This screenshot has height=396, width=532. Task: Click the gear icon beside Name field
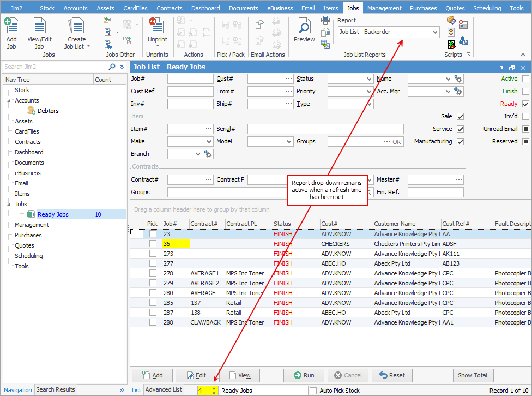tap(458, 79)
